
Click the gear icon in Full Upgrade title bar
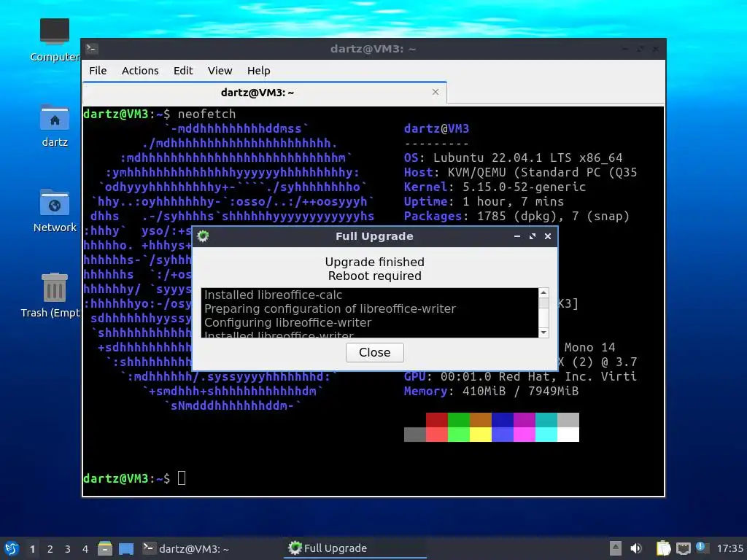(x=203, y=236)
